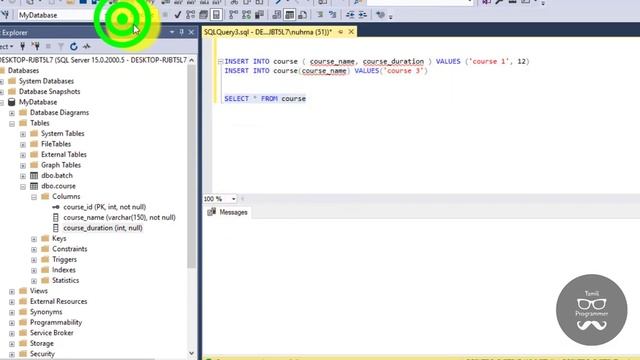Switch output to Results to Text
Screen dimensions: 640x360
tap(276, 15)
